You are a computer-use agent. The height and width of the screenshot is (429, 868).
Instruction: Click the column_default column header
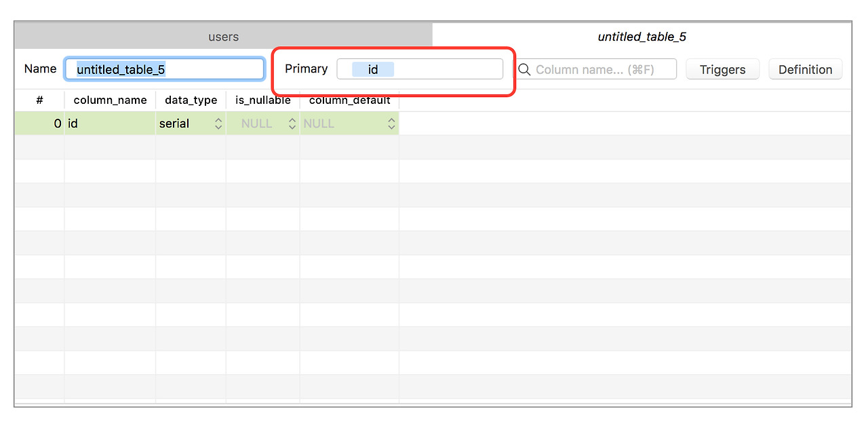coord(349,100)
